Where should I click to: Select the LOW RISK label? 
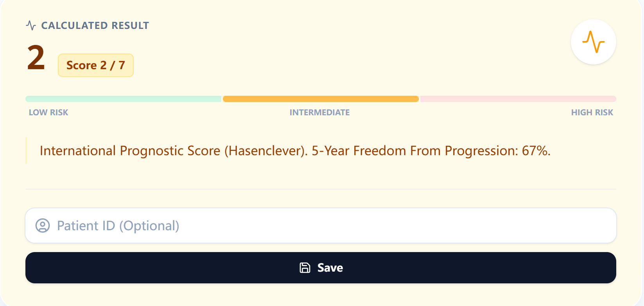pos(48,112)
